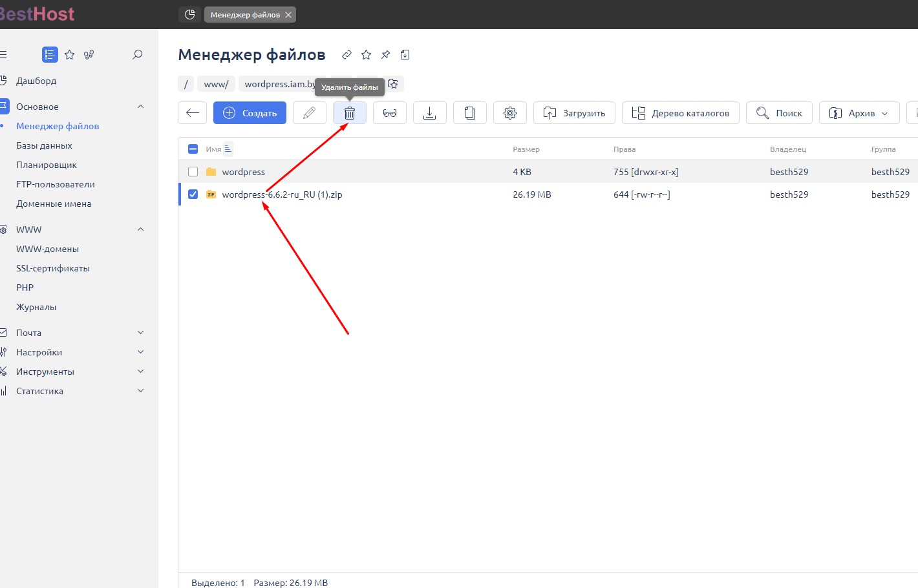Click the blue Создать button
The image size is (918, 588).
tap(250, 113)
